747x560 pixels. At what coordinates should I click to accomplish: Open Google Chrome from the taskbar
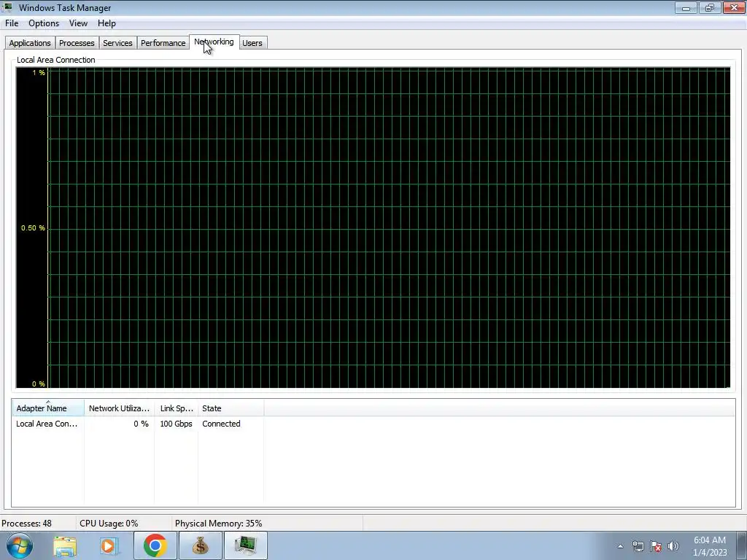click(x=155, y=545)
